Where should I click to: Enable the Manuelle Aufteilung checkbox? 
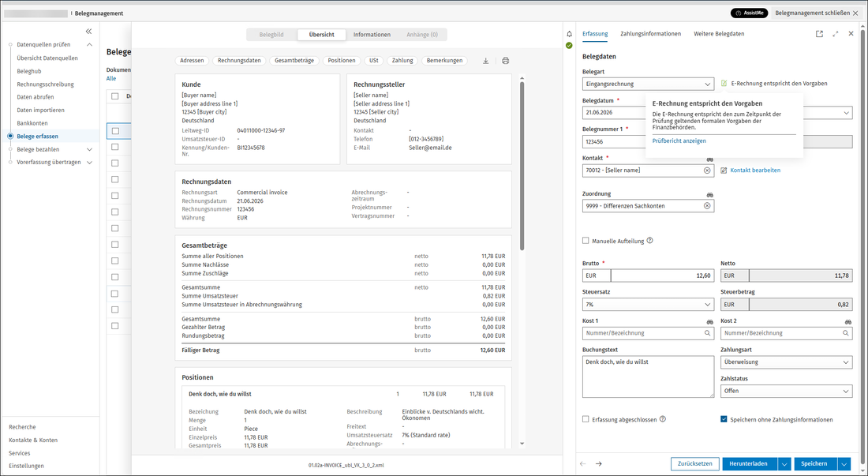(x=586, y=241)
